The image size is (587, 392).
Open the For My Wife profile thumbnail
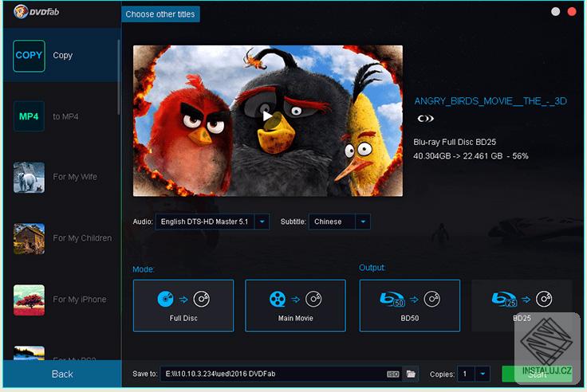point(29,178)
